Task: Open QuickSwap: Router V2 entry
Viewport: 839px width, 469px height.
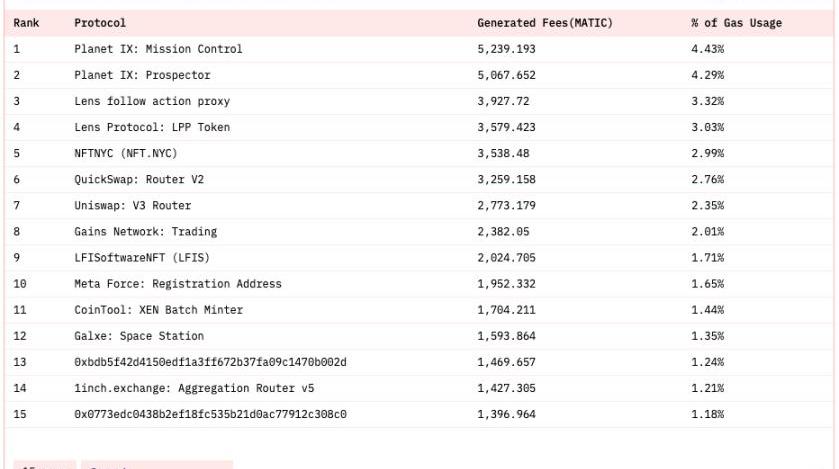Action: point(139,179)
